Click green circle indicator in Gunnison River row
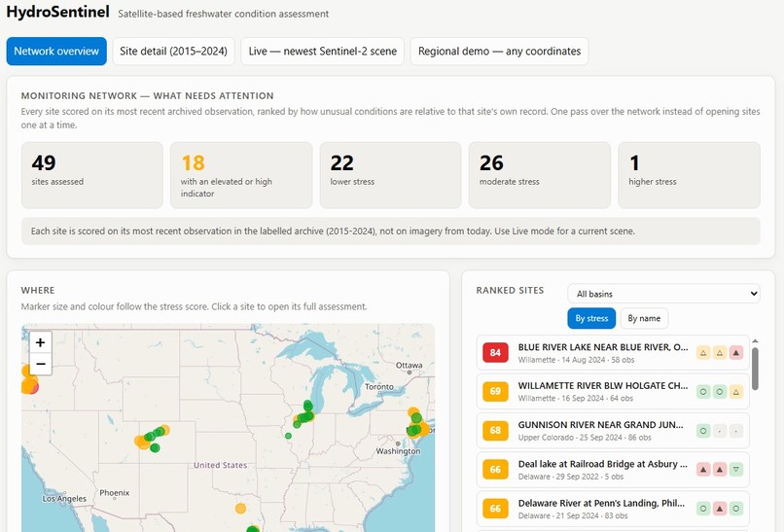784x532 pixels. coord(703,431)
